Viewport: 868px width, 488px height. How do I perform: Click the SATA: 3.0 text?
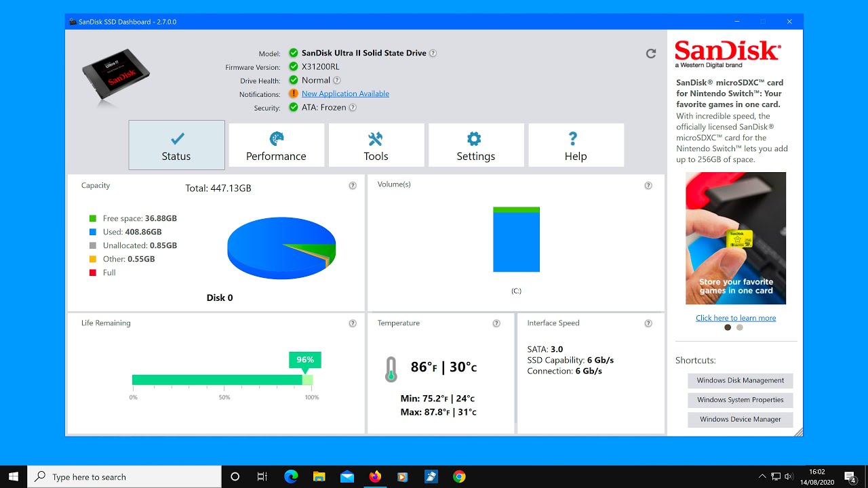(545, 350)
